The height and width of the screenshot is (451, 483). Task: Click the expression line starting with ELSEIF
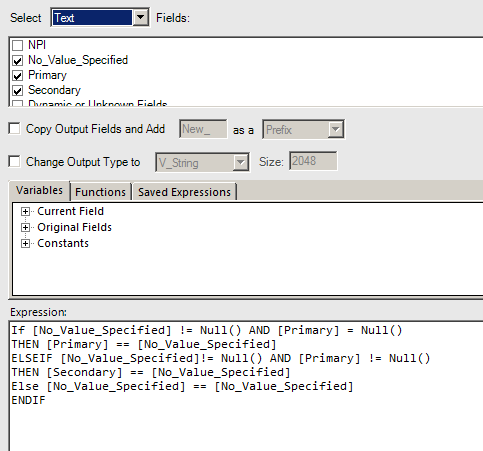221,358
